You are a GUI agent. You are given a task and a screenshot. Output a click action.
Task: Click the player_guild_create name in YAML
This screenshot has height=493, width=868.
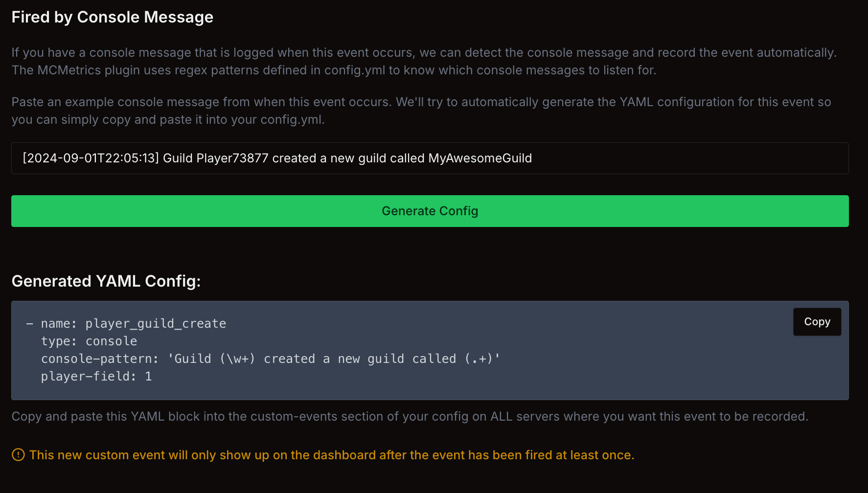coord(156,324)
